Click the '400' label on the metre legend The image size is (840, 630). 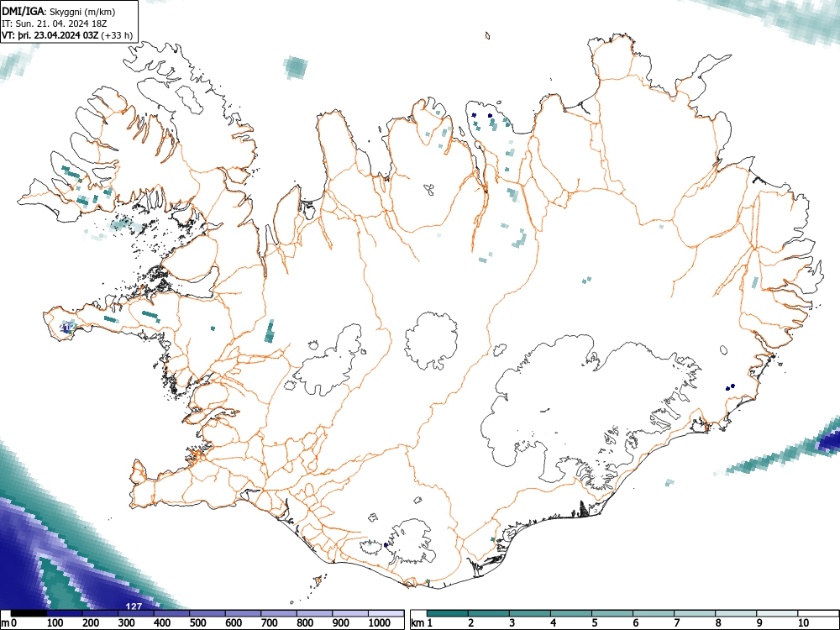[162, 623]
